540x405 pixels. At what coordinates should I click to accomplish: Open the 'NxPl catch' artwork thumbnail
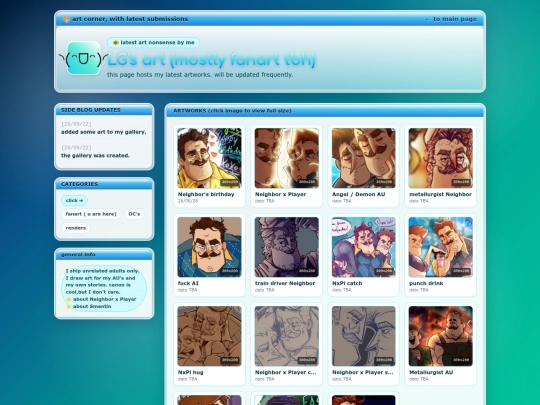(364, 247)
